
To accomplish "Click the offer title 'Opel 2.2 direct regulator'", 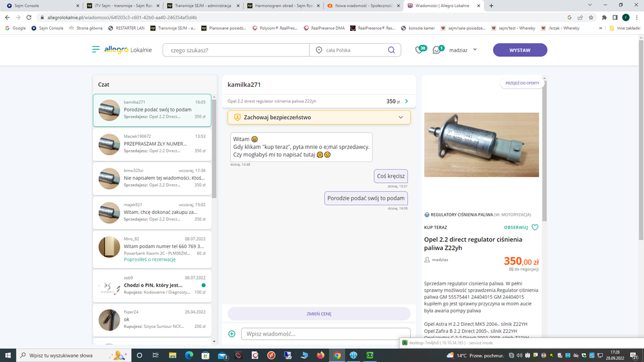I will point(473,243).
